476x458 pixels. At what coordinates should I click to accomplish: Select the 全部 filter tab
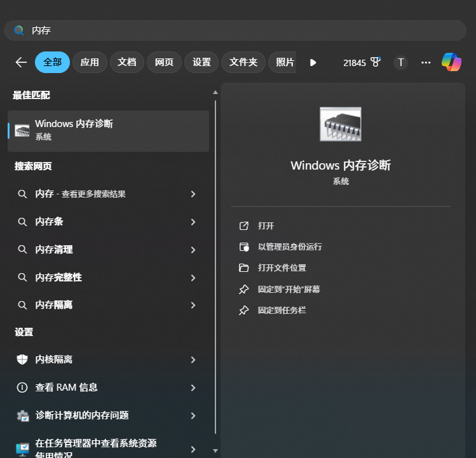pos(53,62)
